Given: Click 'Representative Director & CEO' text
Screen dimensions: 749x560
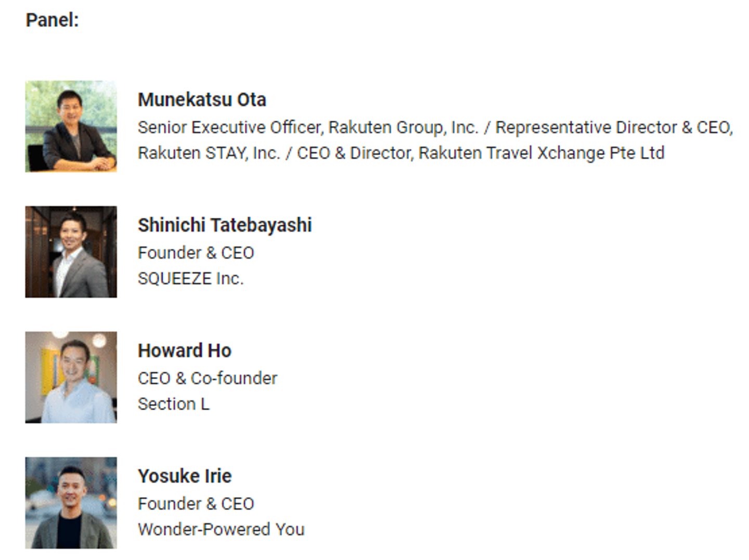Looking at the screenshot, I should pos(613,127).
